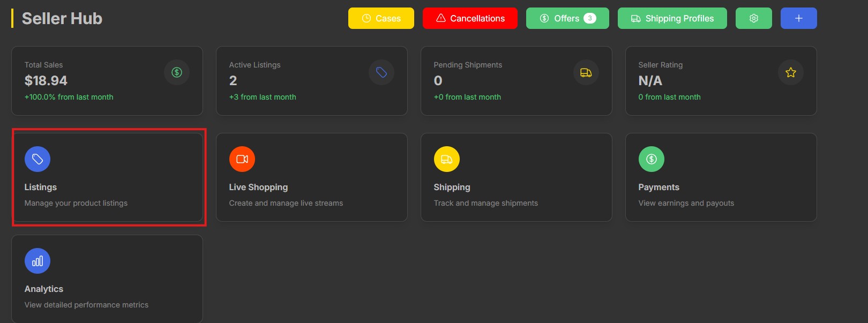
Task: Click the Pending Shipments label
Action: click(468, 65)
